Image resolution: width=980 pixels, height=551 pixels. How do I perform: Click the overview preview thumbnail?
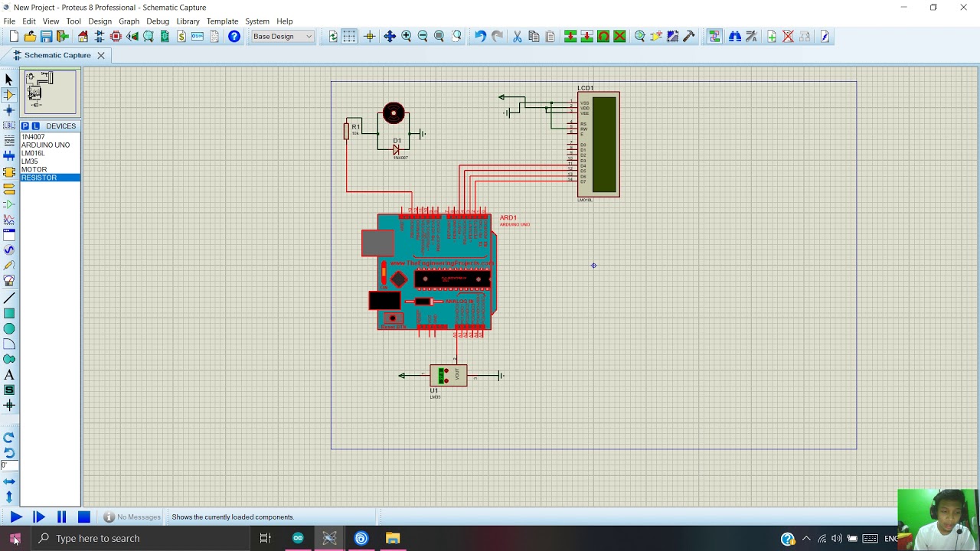[x=51, y=92]
